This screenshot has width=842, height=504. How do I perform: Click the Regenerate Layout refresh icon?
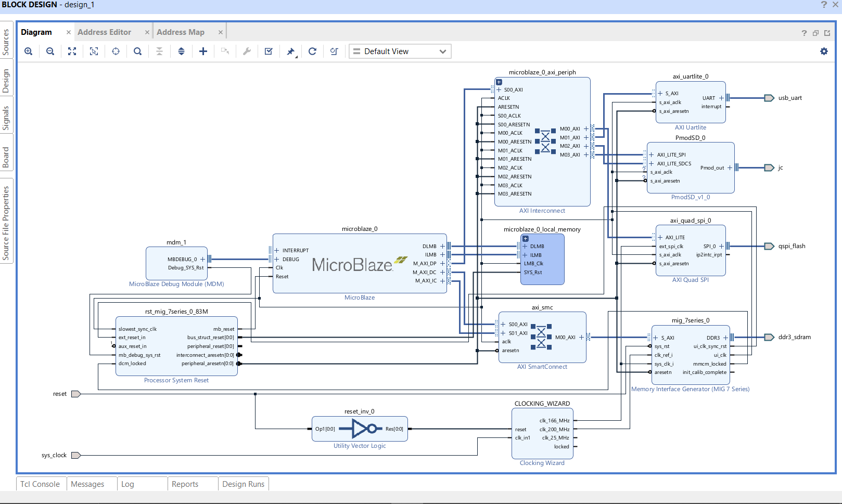pyautogui.click(x=313, y=51)
